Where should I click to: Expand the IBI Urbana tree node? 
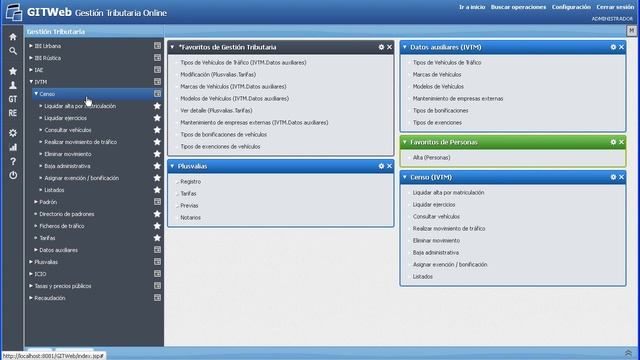31,46
